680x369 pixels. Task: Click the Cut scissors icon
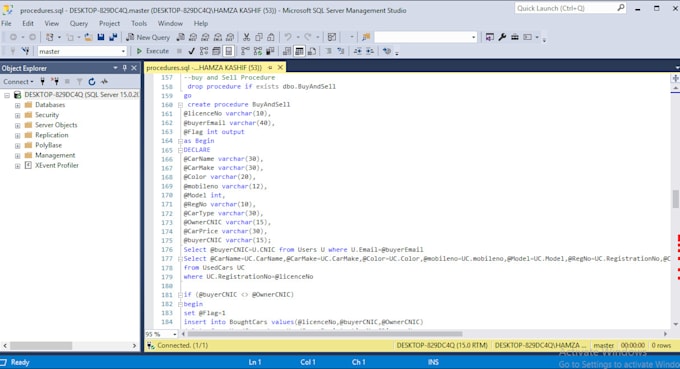click(246, 37)
